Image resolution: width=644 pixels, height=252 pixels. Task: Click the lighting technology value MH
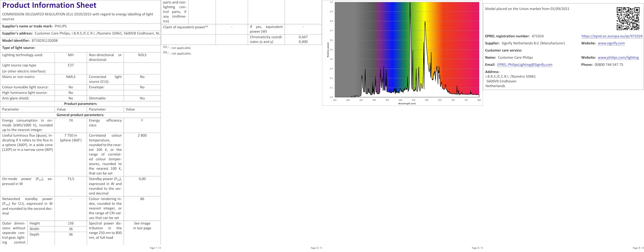coord(71,55)
